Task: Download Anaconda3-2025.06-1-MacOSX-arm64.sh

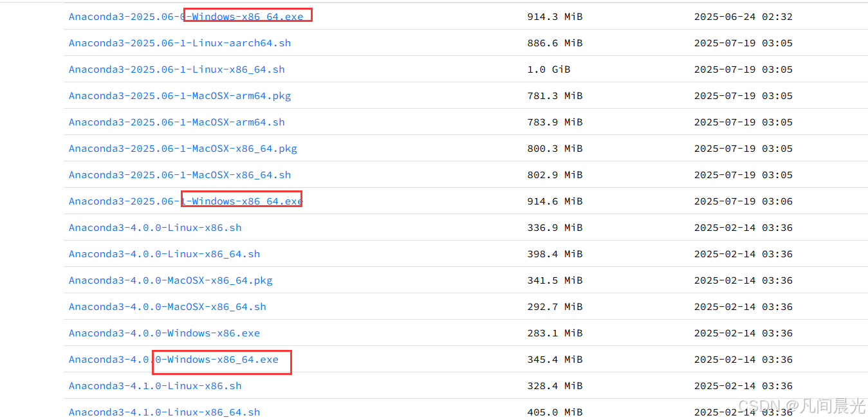Action: pyautogui.click(x=176, y=122)
